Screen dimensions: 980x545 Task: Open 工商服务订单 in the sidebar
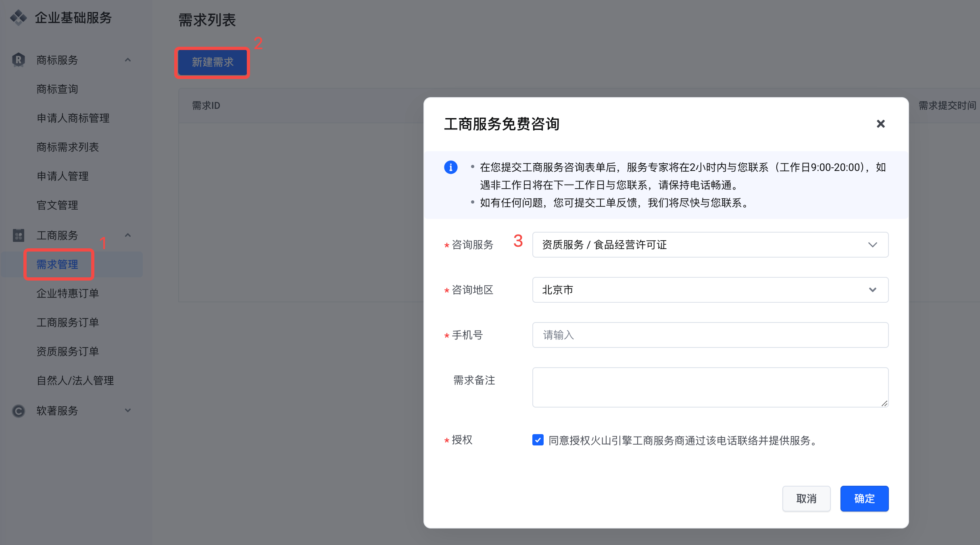coord(67,322)
